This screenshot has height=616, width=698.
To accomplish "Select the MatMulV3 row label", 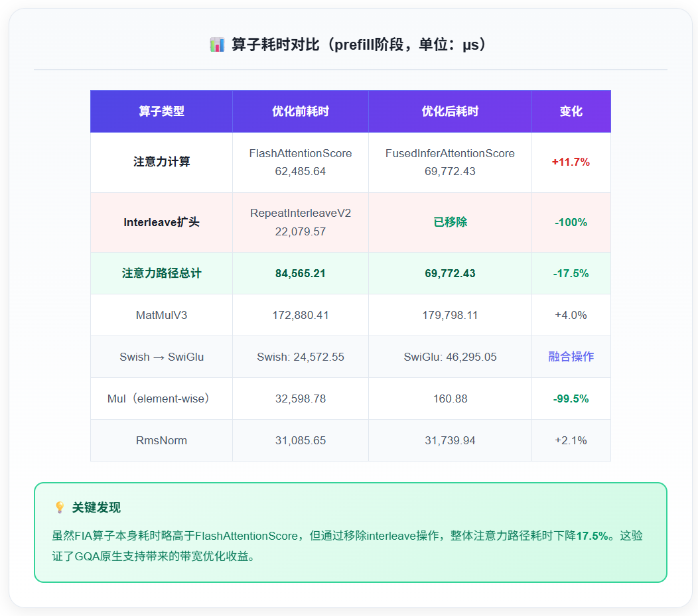I will tap(162, 316).
